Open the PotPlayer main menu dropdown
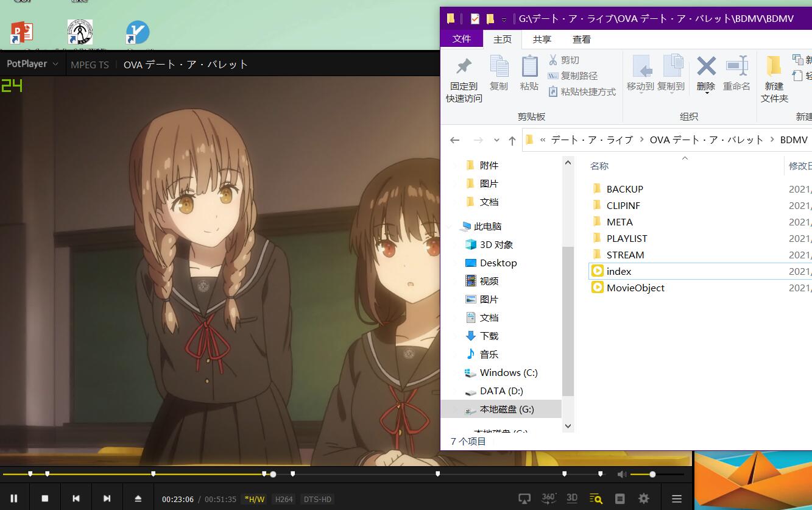This screenshot has width=812, height=510. coord(33,64)
